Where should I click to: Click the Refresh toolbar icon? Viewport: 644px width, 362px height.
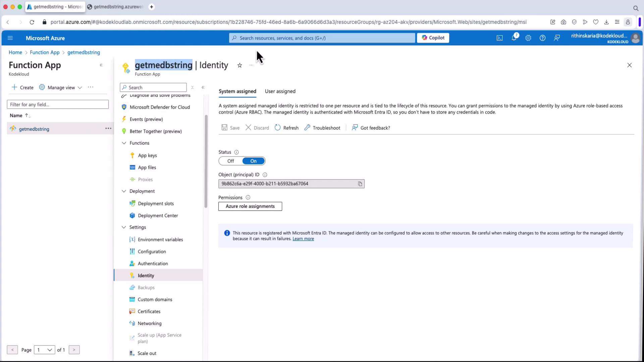277,128
